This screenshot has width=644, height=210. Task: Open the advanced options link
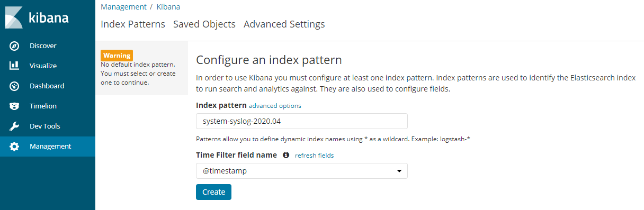pos(275,106)
